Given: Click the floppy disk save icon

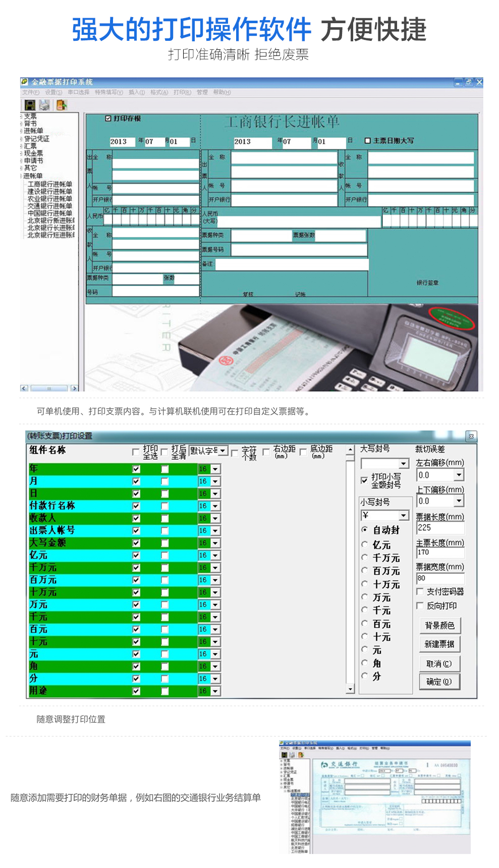Looking at the screenshot, I should (30, 105).
